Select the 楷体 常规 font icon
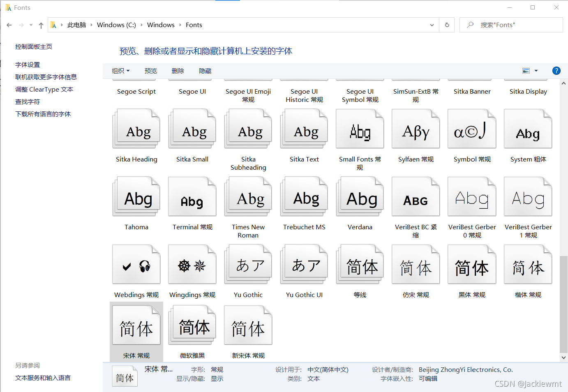Screen dimensions: 568x392 coord(528,264)
